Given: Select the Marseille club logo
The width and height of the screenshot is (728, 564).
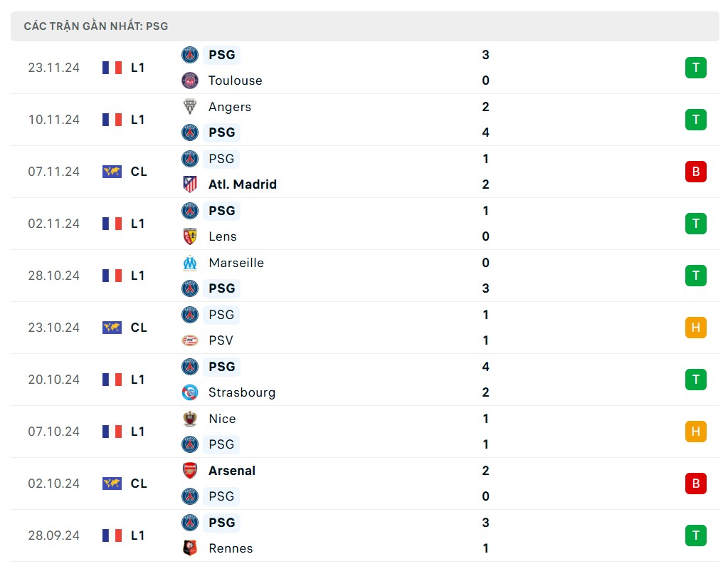Looking at the screenshot, I should pos(189,263).
